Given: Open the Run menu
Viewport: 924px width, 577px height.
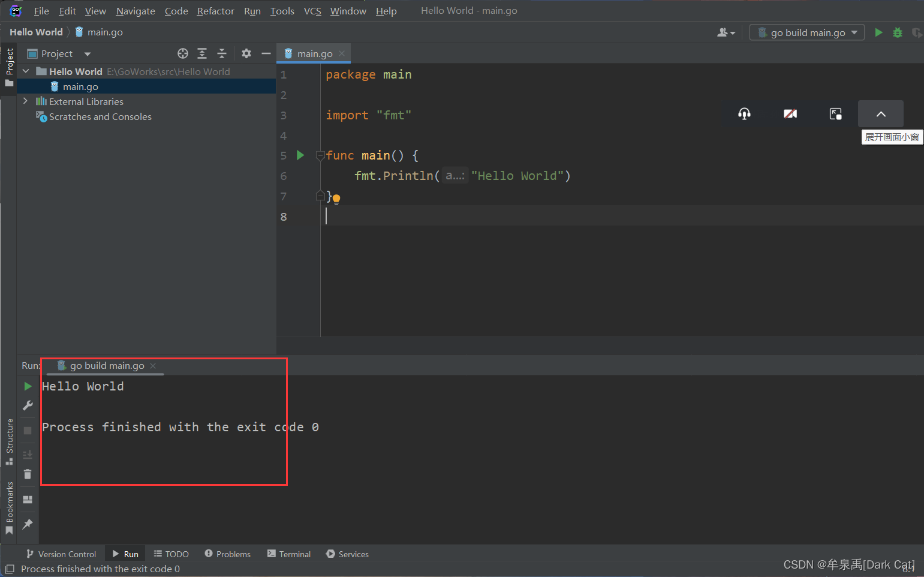Looking at the screenshot, I should 252,11.
